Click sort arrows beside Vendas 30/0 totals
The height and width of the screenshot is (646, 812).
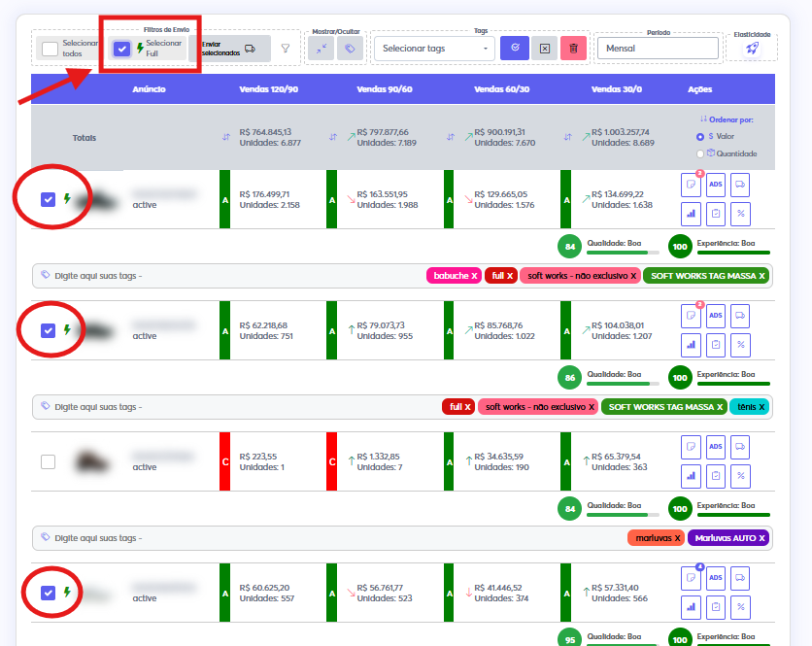(x=567, y=137)
